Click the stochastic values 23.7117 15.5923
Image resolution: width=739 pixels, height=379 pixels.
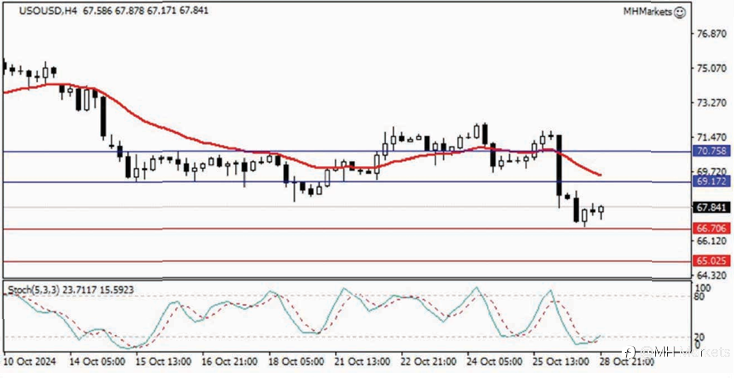tap(99, 290)
